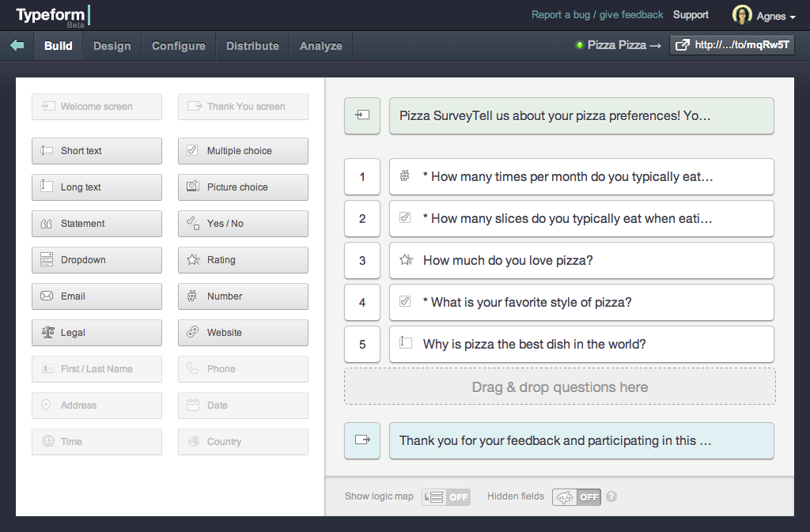Image resolution: width=810 pixels, height=532 pixels.
Task: Open question 'What is your favorite style of pizza?'
Action: pyautogui.click(x=581, y=303)
